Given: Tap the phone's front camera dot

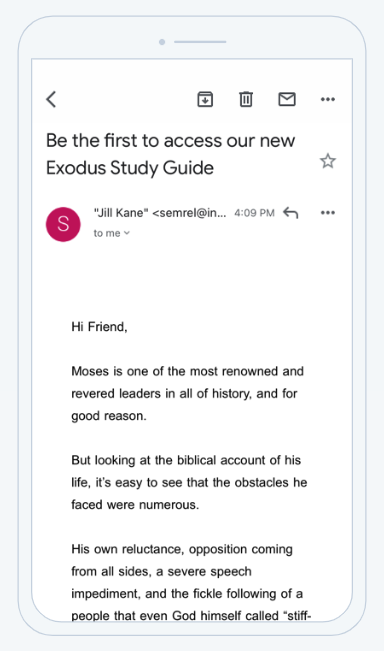Looking at the screenshot, I should point(162,42).
